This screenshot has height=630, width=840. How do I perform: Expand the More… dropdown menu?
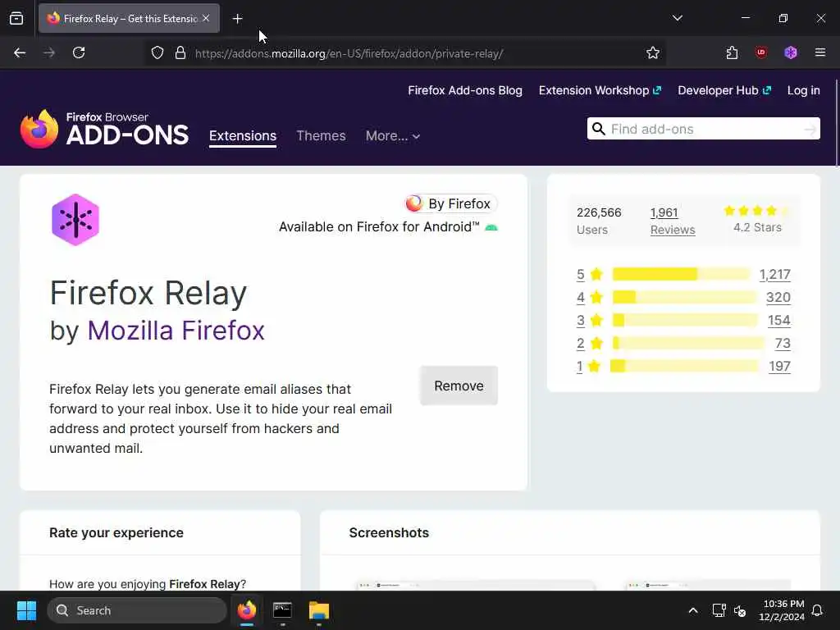point(393,136)
